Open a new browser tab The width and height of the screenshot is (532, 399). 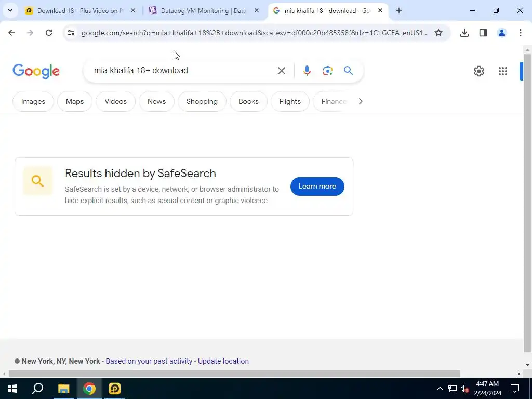coord(399,10)
